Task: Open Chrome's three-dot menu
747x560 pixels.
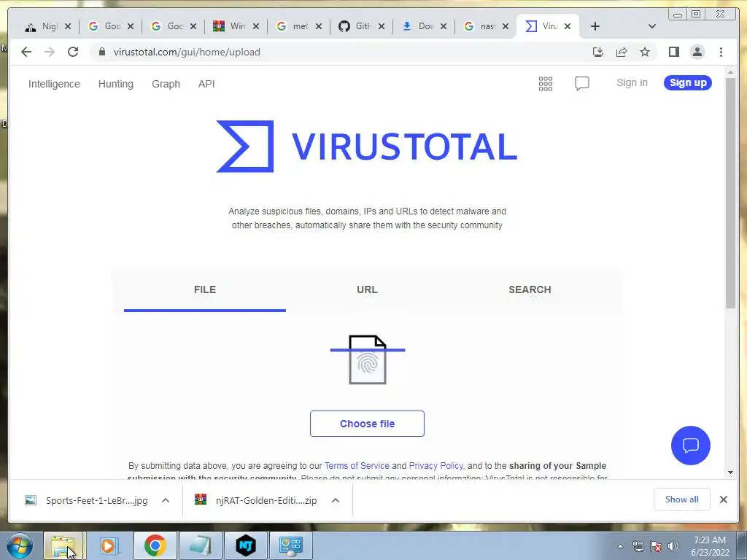Action: click(x=721, y=52)
